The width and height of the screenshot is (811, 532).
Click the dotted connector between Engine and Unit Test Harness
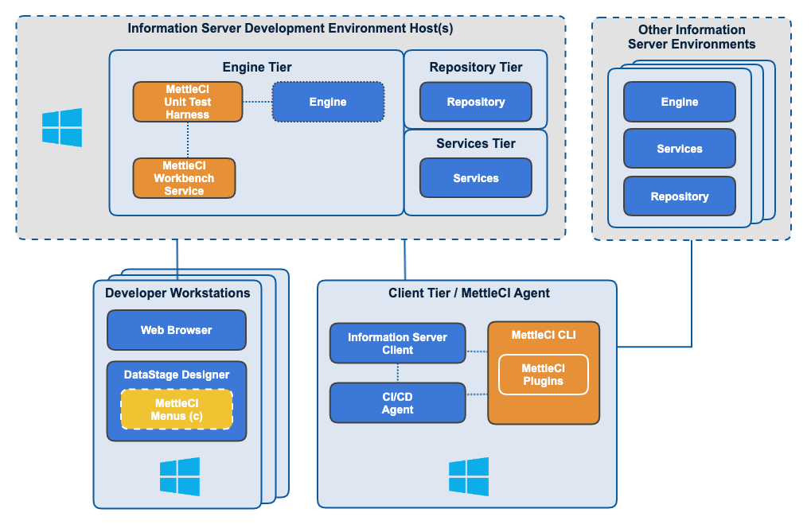point(257,102)
